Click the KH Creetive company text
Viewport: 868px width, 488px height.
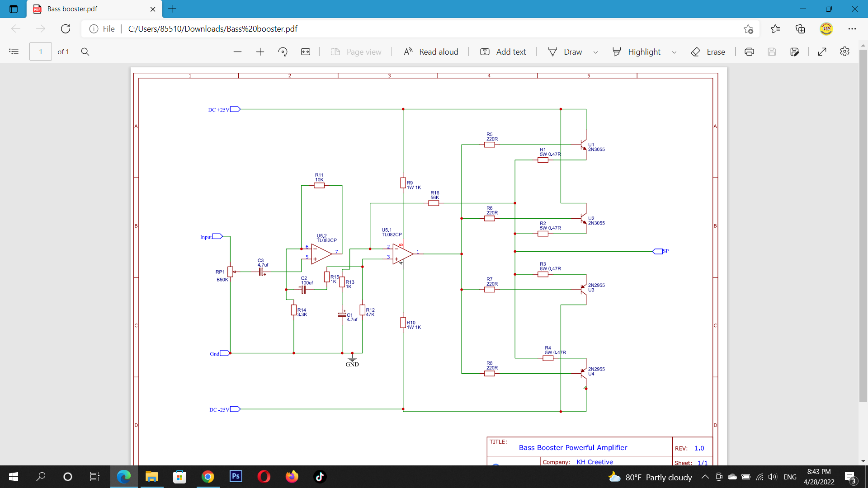pos(594,462)
